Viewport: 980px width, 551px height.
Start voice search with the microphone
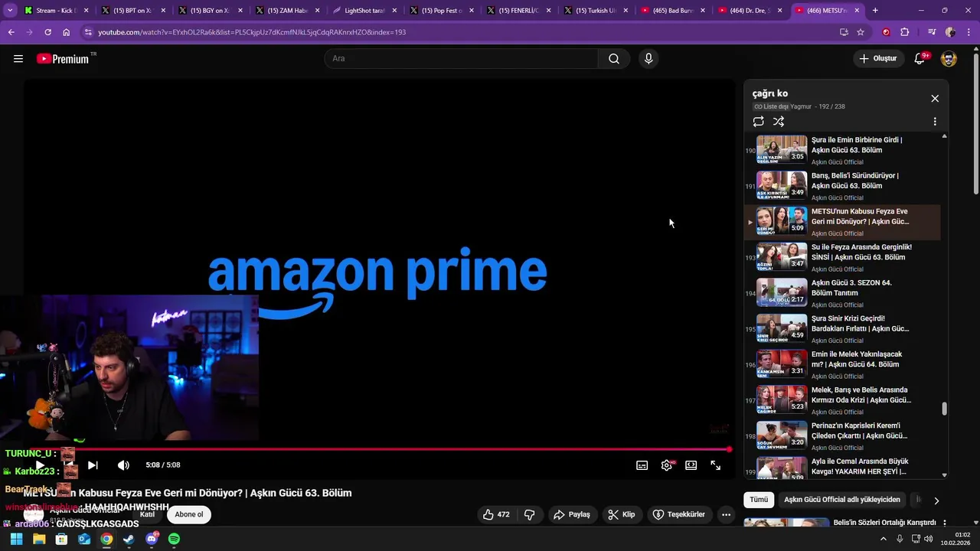click(x=648, y=59)
